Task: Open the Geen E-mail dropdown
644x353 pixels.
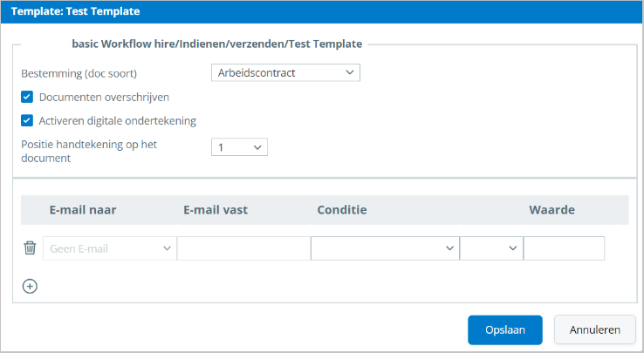Action: pos(110,248)
